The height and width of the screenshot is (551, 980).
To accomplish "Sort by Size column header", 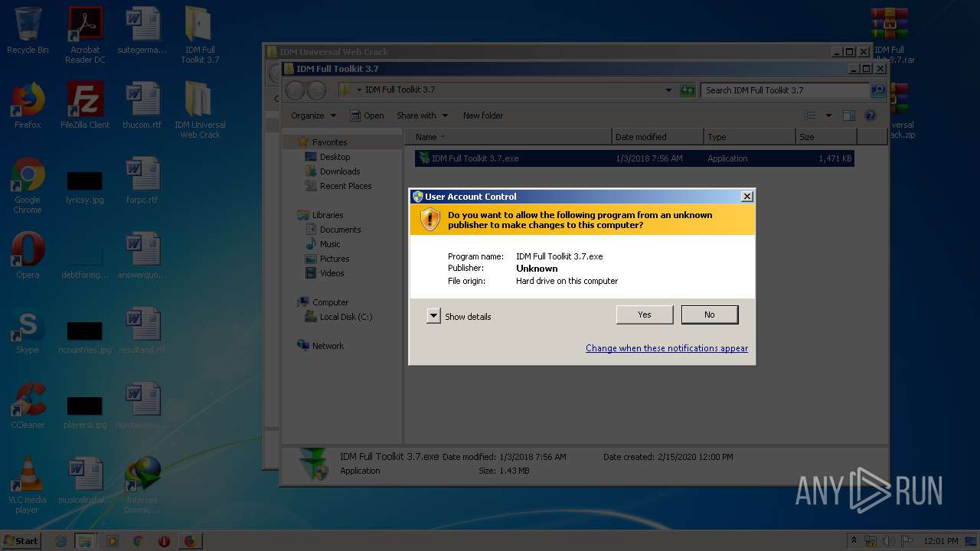I will (x=826, y=137).
